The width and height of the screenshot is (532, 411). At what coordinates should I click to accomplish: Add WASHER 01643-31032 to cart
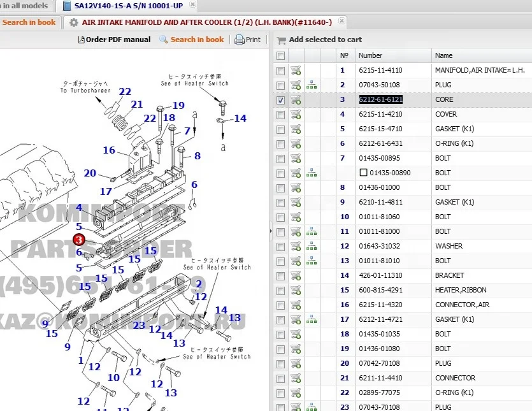click(x=296, y=246)
